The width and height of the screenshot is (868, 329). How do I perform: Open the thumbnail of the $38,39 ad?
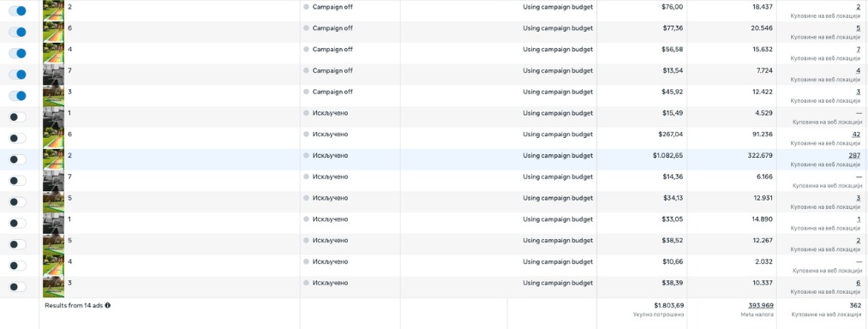(54, 287)
